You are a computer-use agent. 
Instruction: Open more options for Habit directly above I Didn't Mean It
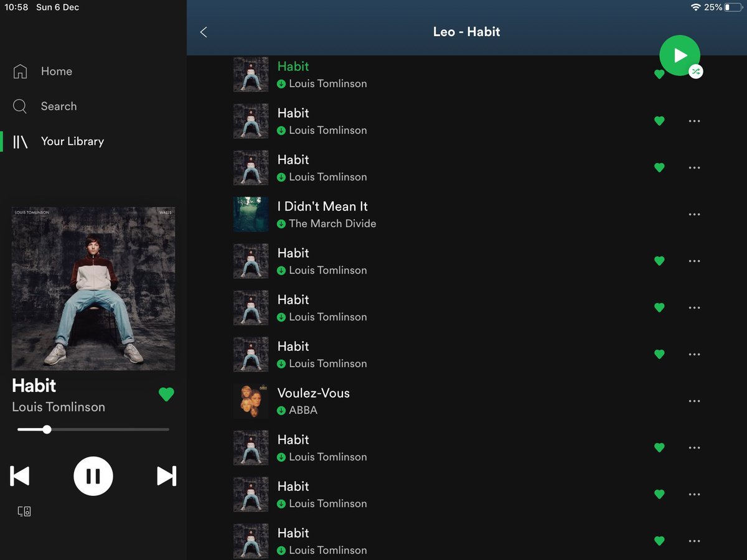pyautogui.click(x=695, y=168)
